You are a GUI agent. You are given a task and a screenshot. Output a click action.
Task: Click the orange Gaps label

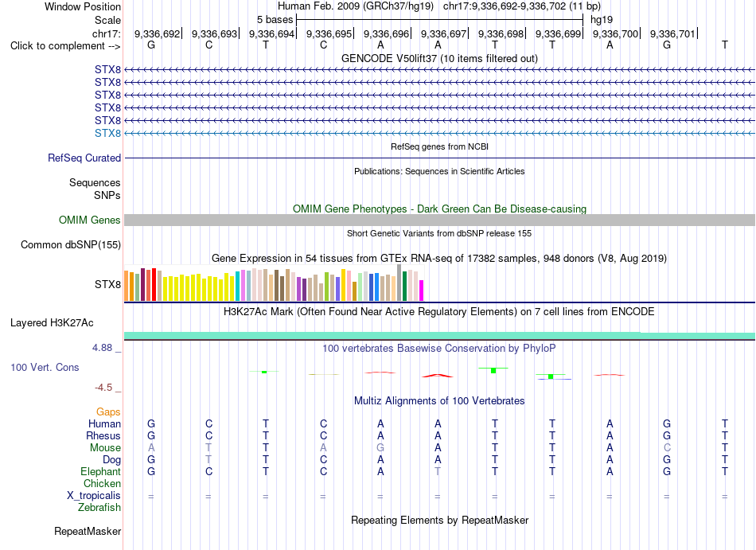(108, 412)
